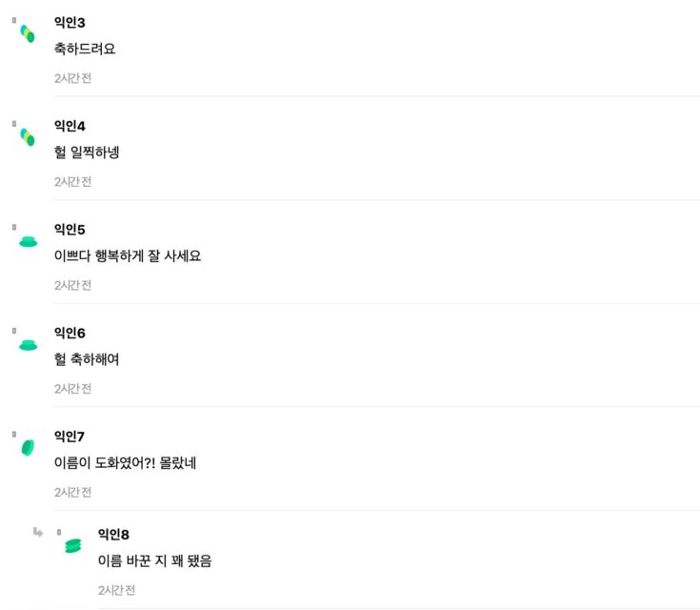This screenshot has width=700, height=610.
Task: Select the avatar icon beside 익인5
Action: pos(29,241)
